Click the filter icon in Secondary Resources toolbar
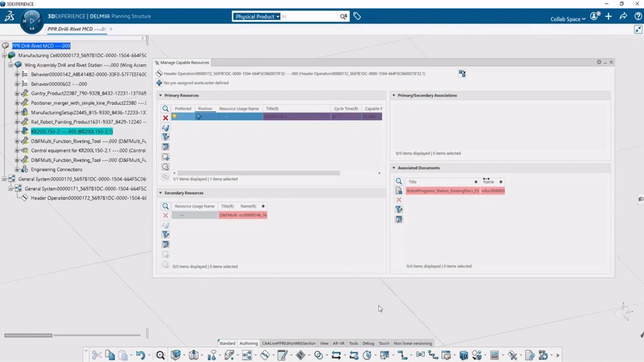 pos(166,235)
